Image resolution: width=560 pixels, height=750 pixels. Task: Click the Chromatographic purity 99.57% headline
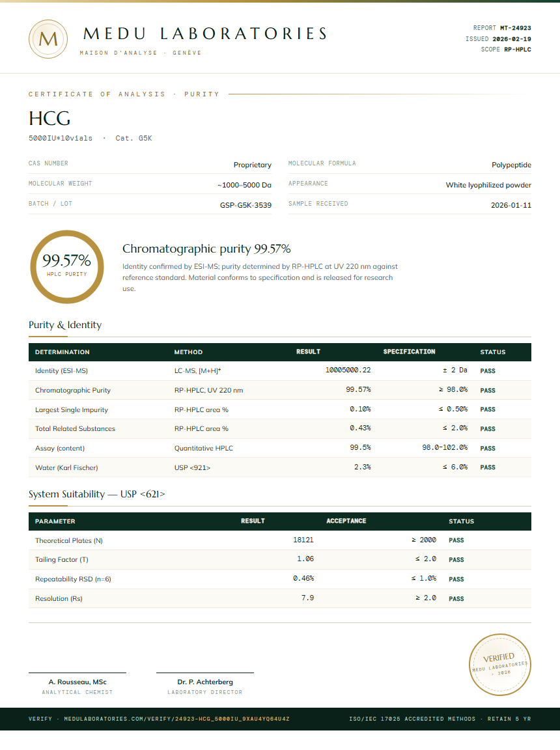(x=206, y=249)
